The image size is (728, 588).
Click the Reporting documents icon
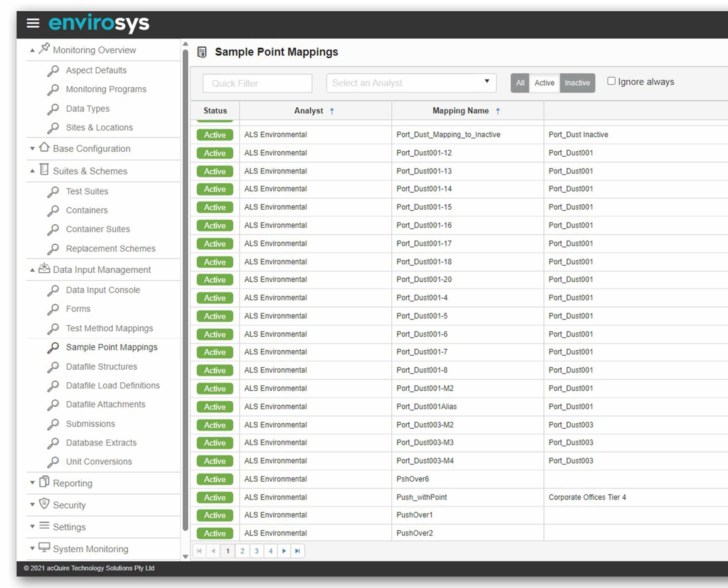pos(44,482)
